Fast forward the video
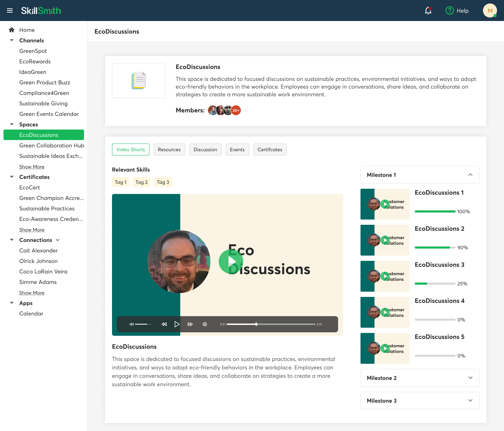Image resolution: width=504 pixels, height=431 pixels. 190,324
